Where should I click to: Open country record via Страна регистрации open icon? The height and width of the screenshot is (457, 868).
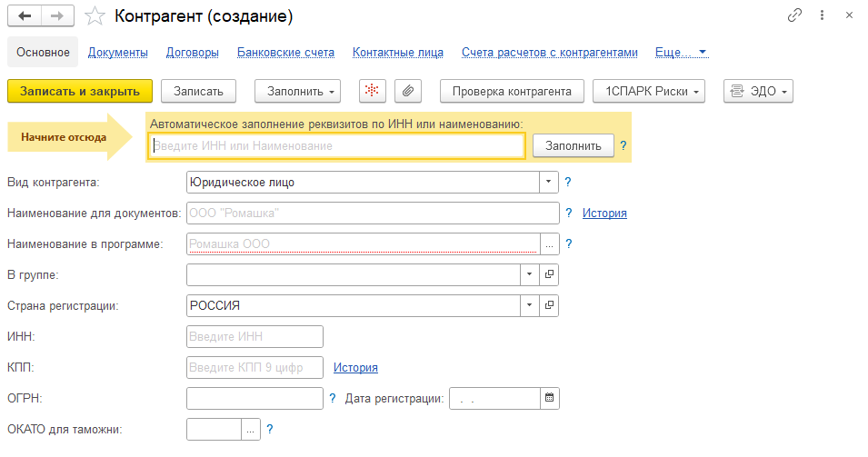click(549, 305)
